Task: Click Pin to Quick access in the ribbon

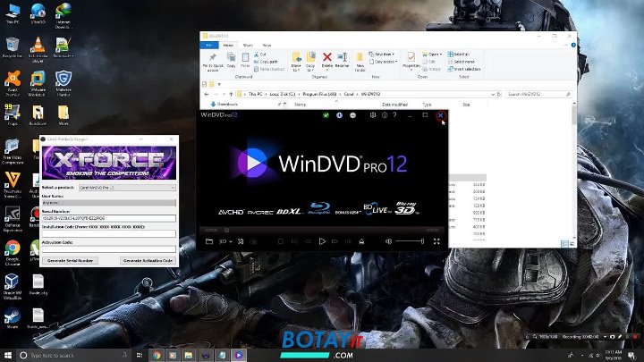Action: click(213, 62)
